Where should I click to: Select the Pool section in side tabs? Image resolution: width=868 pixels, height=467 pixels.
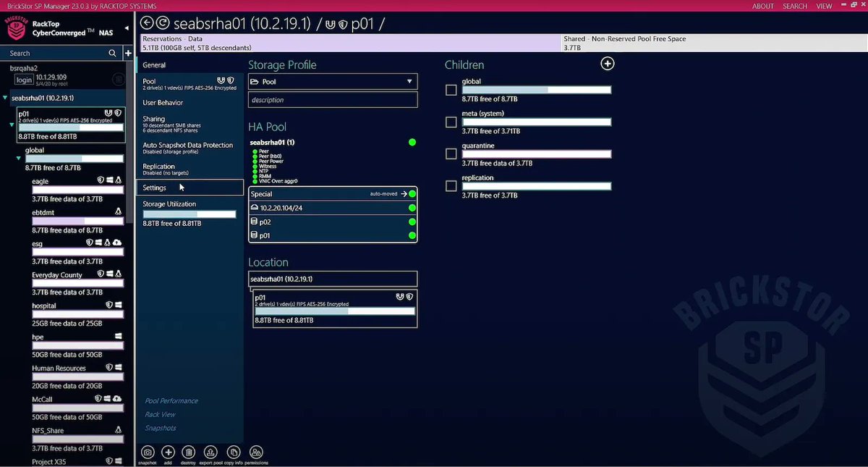point(190,84)
